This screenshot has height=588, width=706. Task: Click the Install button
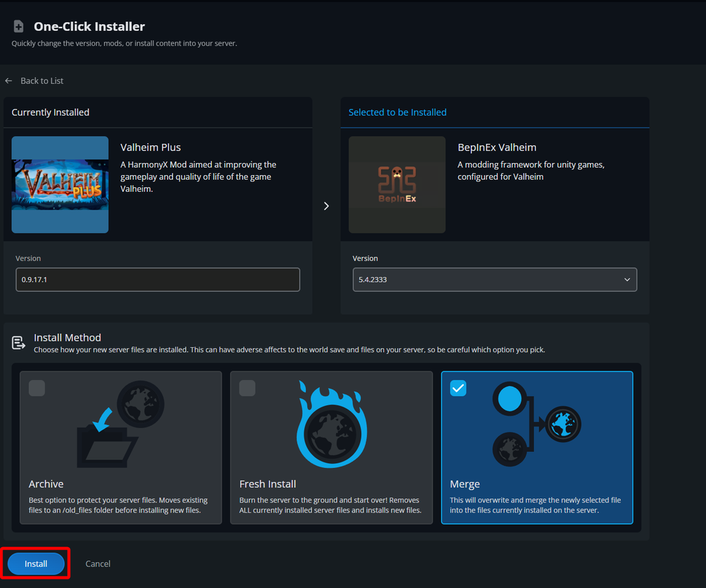coord(36,564)
